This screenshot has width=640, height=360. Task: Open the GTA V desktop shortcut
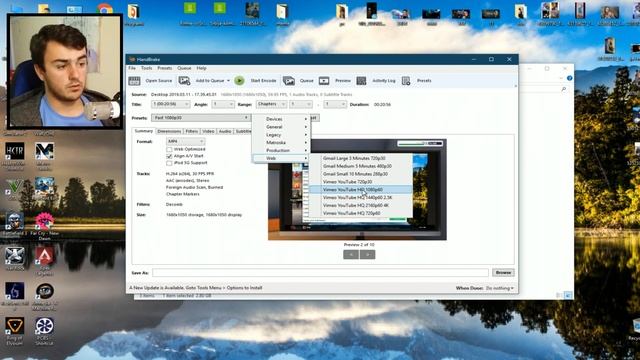click(x=15, y=187)
